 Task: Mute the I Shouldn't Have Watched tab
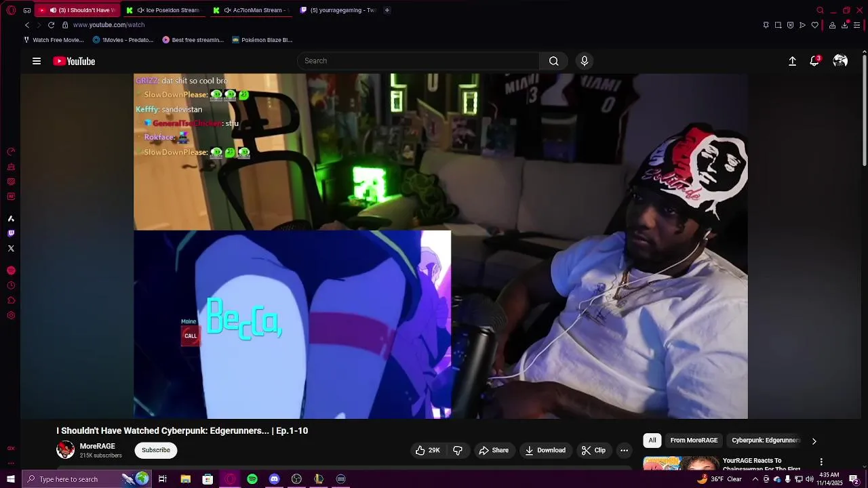click(x=53, y=10)
